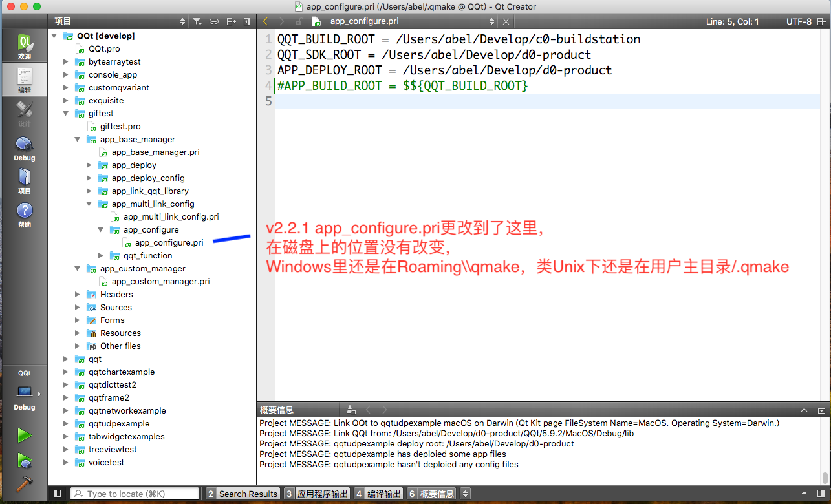Close app_configure.pri document
Viewport: 831px width, 504px height.
point(506,21)
